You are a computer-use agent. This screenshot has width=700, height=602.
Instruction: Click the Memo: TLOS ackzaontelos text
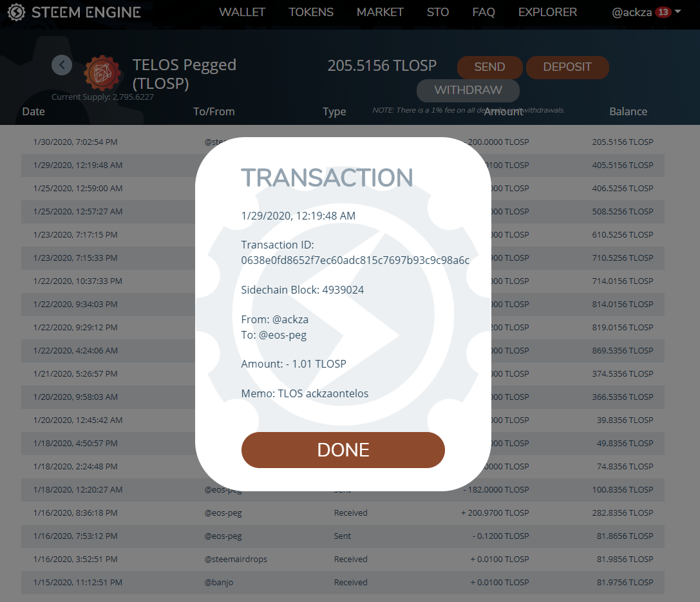click(x=305, y=393)
